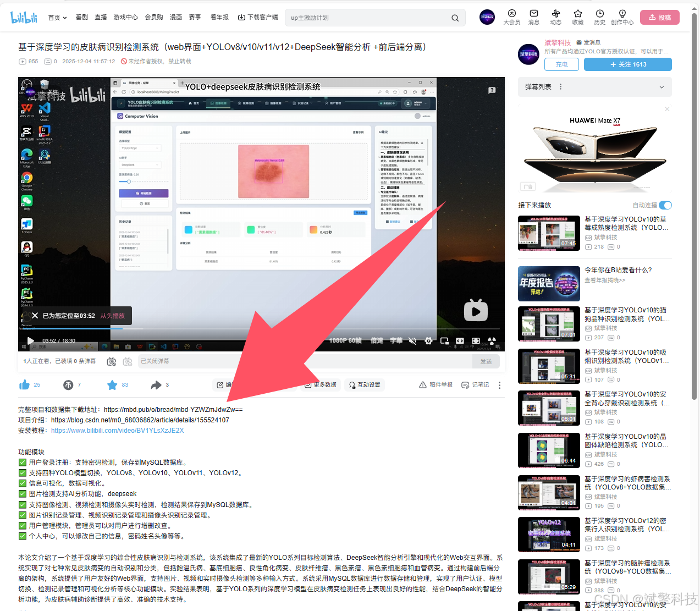Open the 1080P 60帧 quality menu
Image resolution: width=700 pixels, height=611 pixels.
345,341
